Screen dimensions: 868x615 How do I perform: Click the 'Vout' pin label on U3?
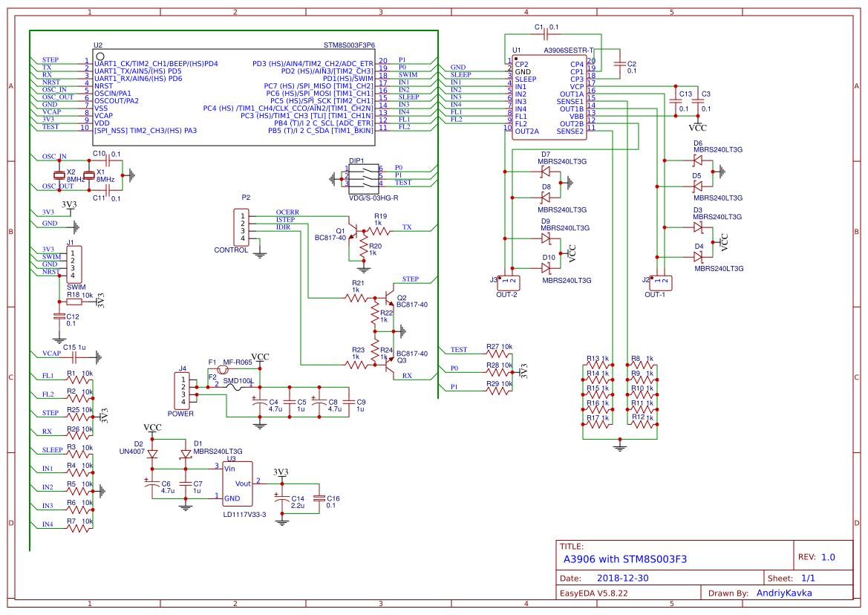243,484
